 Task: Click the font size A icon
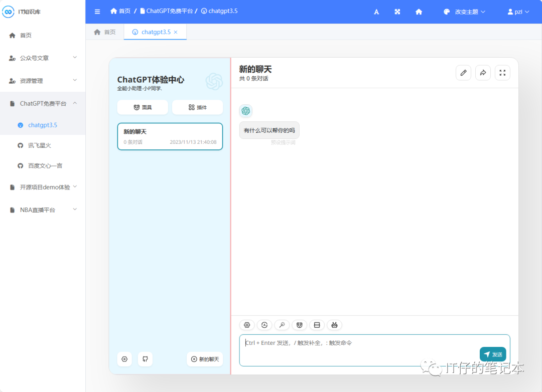(376, 12)
